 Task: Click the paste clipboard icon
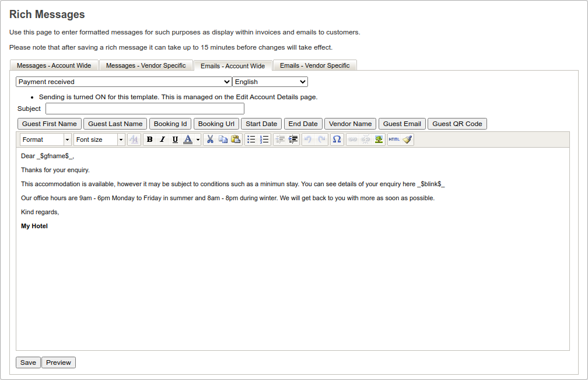236,140
